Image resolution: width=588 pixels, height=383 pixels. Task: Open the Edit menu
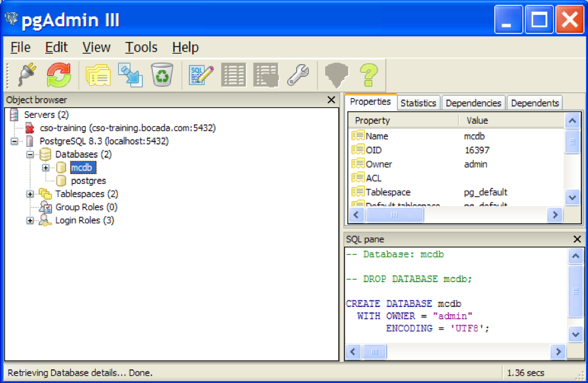(56, 47)
